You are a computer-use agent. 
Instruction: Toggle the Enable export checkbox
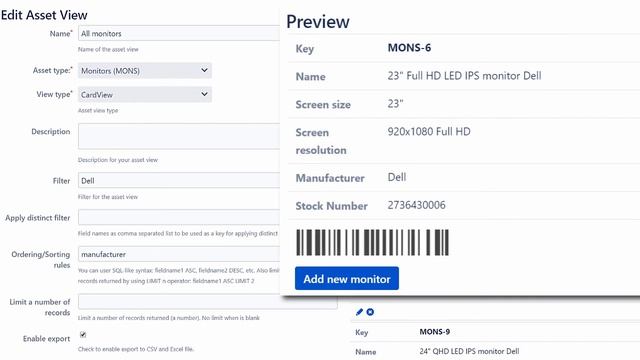click(83, 335)
